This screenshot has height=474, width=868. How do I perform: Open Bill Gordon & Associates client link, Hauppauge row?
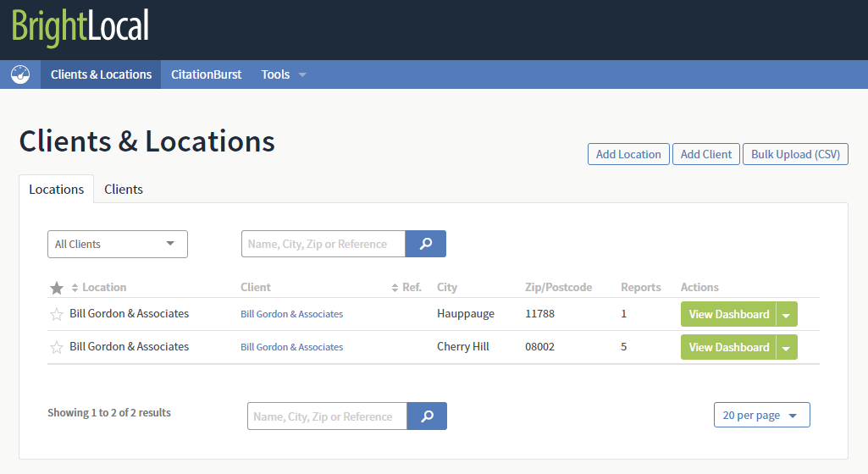291,314
